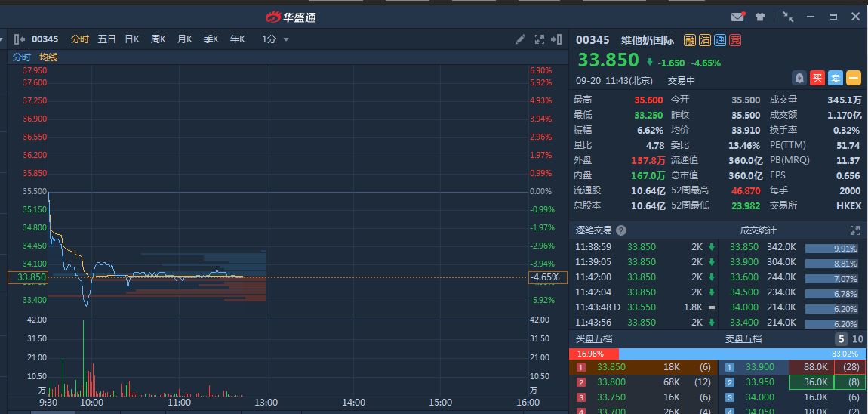This screenshot has height=414, width=868.
Task: Open the 月K monthly candlestick tab
Action: point(185,39)
